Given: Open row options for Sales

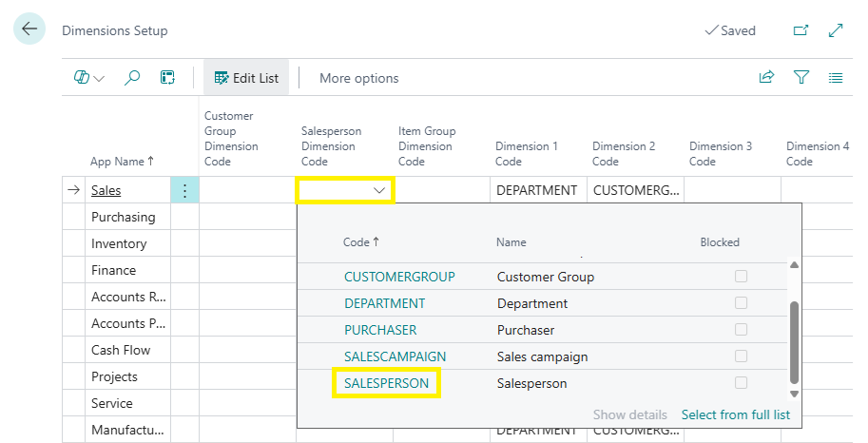Looking at the screenshot, I should 184,190.
